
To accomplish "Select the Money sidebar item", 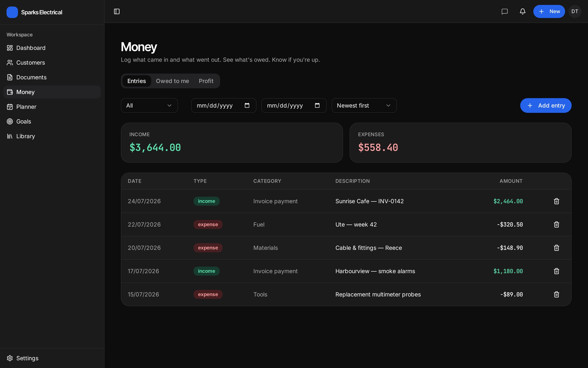I will click(x=52, y=92).
